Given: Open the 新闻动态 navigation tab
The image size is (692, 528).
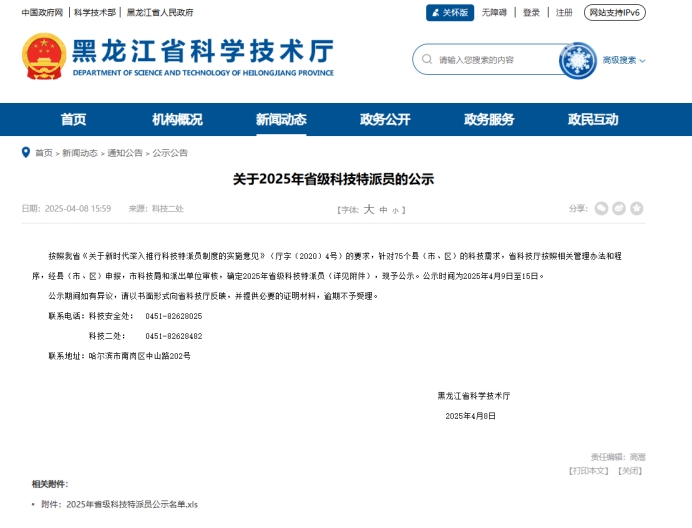Looking at the screenshot, I should (x=281, y=120).
